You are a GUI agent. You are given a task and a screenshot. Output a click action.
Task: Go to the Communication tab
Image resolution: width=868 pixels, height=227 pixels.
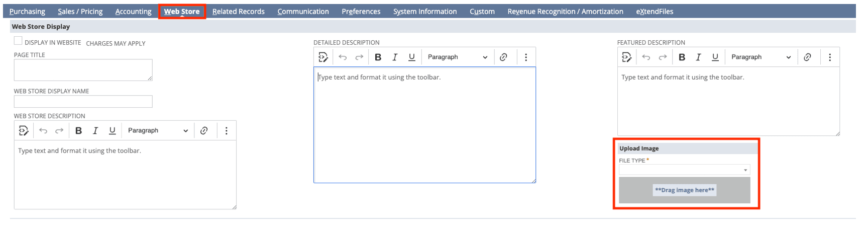303,12
